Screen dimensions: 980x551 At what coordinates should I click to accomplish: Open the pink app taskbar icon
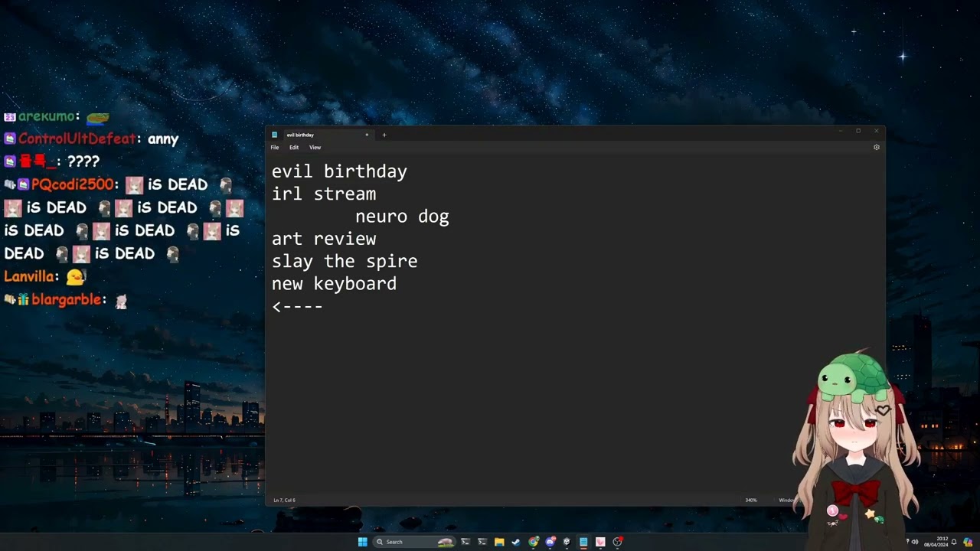pyautogui.click(x=600, y=542)
